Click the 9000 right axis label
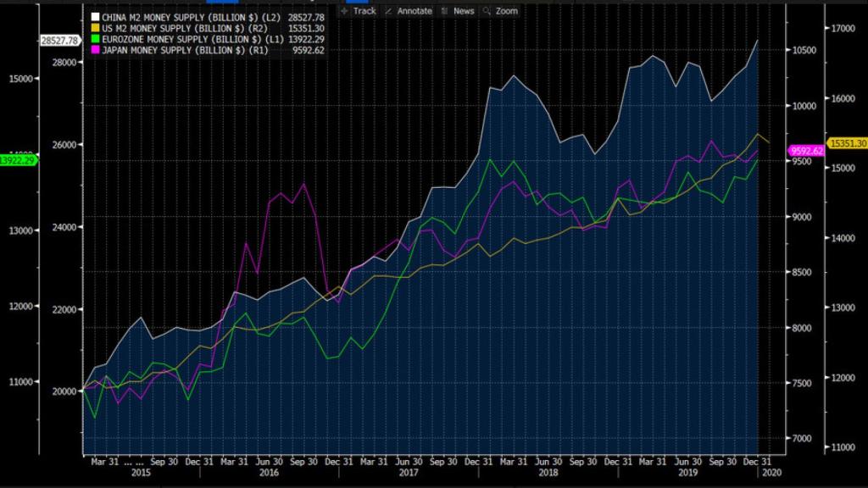The width and height of the screenshot is (868, 488). click(x=803, y=218)
